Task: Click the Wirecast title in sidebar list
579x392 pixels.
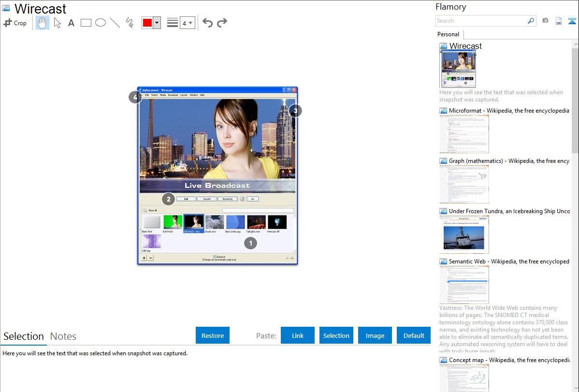Action: pyautogui.click(x=465, y=46)
